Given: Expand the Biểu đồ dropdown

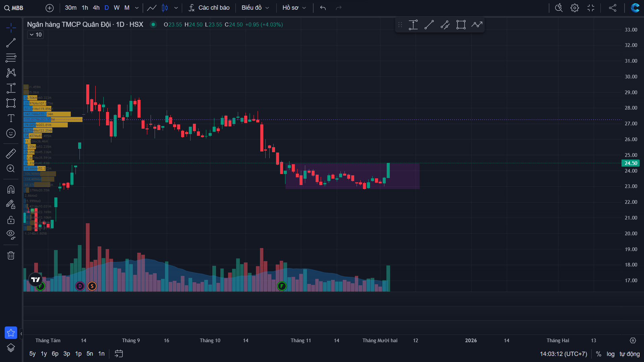Looking at the screenshot, I should pos(255,8).
